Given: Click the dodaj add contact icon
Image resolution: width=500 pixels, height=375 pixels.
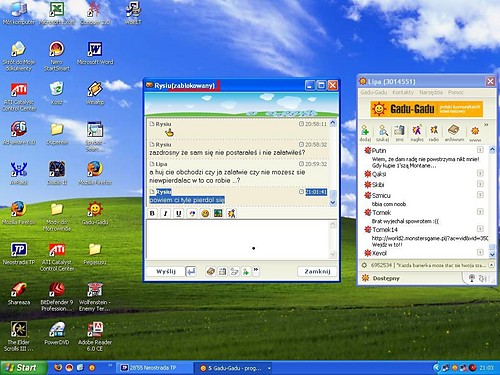Looking at the screenshot, I should pyautogui.click(x=365, y=133).
